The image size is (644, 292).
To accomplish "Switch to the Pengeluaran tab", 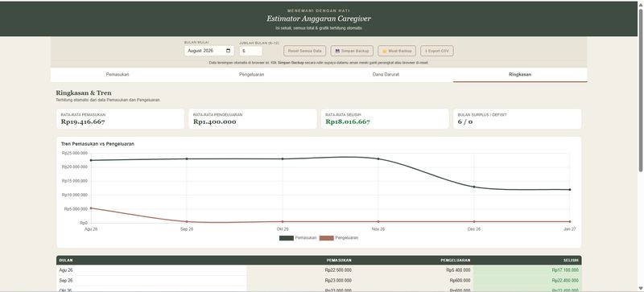I will [252, 75].
